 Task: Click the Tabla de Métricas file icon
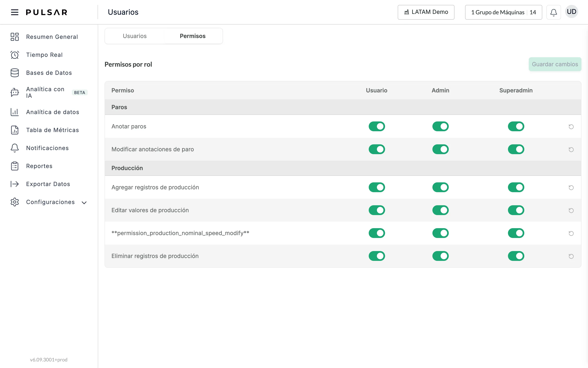click(14, 130)
